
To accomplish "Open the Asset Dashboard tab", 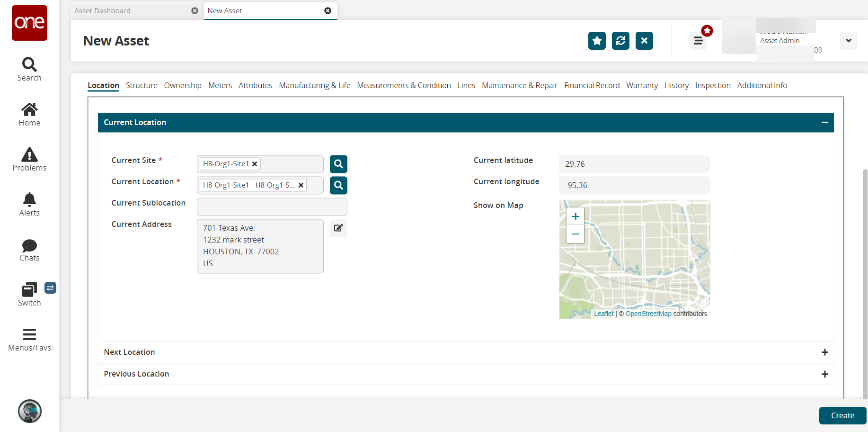I will point(103,11).
